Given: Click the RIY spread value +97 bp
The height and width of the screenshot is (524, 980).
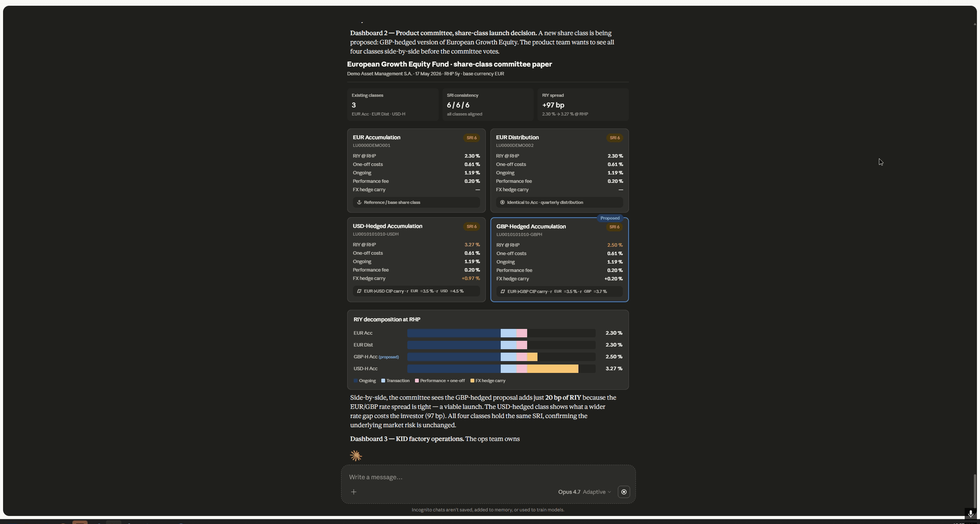Looking at the screenshot, I should [x=553, y=105].
